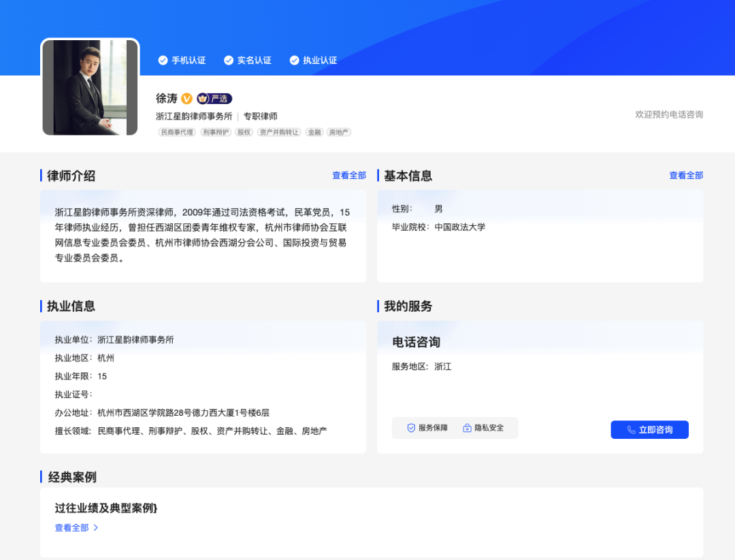
Task: Select the 刑事辩护 specialty tag
Action: point(216,133)
